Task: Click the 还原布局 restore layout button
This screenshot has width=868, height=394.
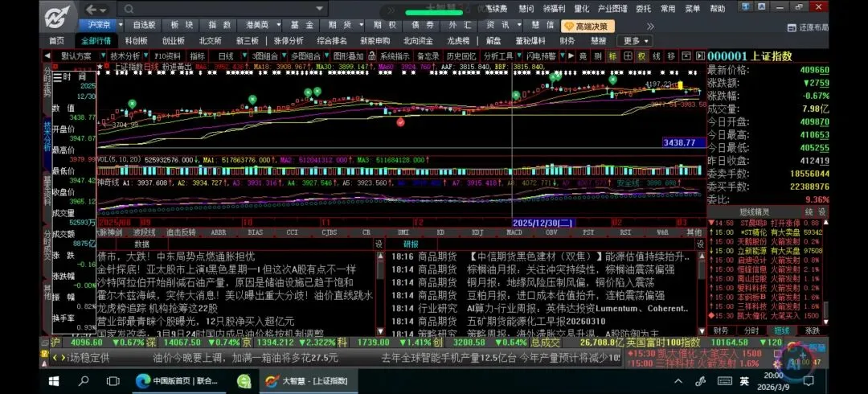Action: pos(809,27)
